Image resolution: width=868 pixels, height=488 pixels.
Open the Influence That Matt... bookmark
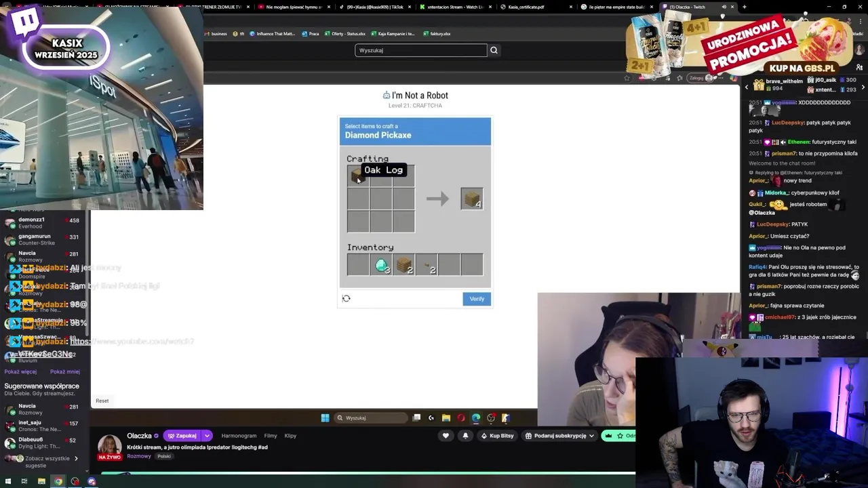(272, 33)
